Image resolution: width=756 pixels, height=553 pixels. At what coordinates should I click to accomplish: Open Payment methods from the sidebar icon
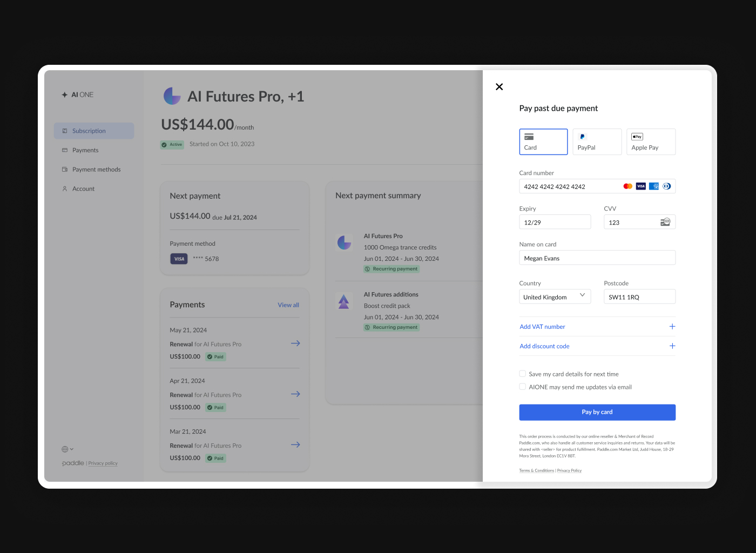pos(64,169)
